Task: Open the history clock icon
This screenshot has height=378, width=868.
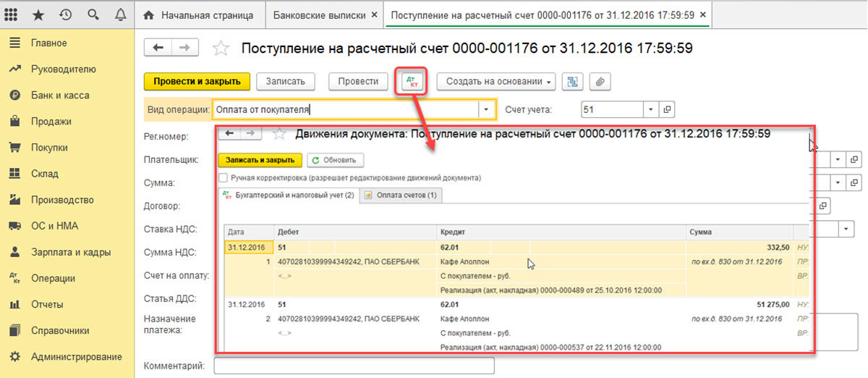Action: 66,14
